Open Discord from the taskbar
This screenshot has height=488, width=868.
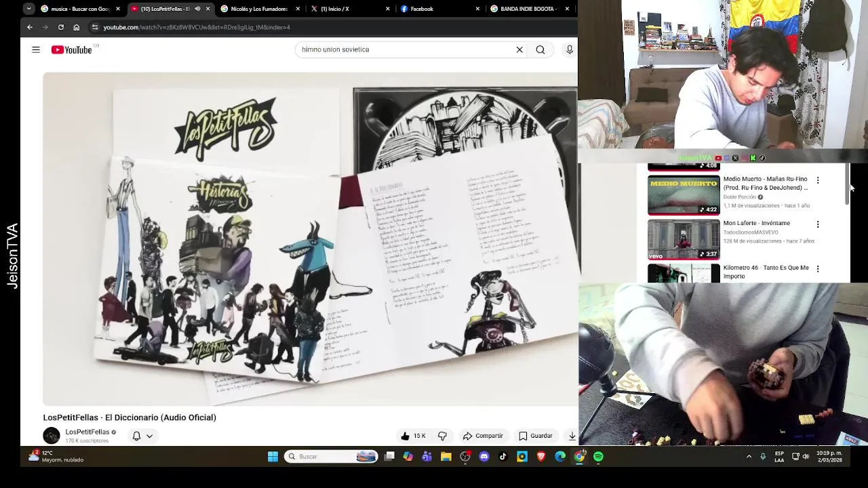coord(484,457)
